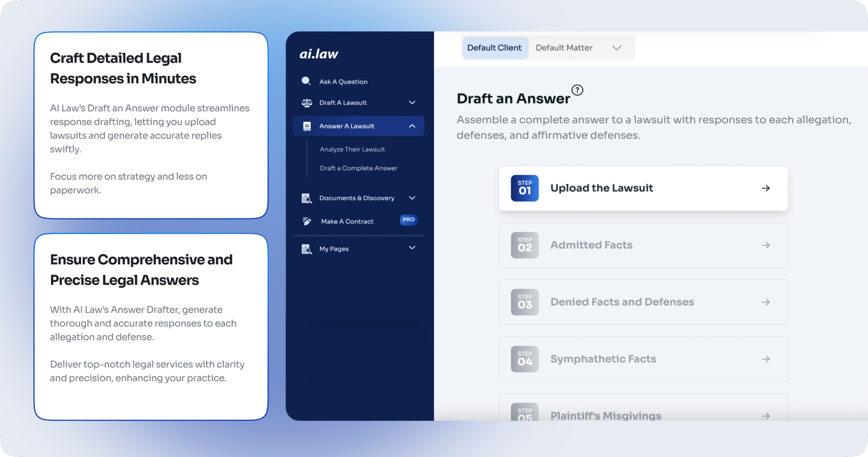Click the Step 03 badge
Screen dimensions: 868x457
coord(525,302)
